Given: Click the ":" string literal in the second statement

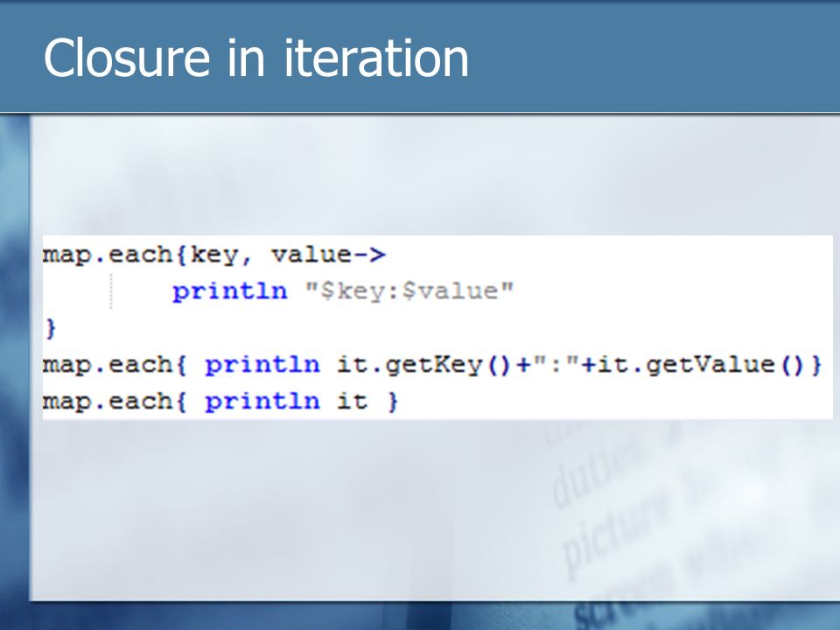Looking at the screenshot, I should tap(556, 365).
